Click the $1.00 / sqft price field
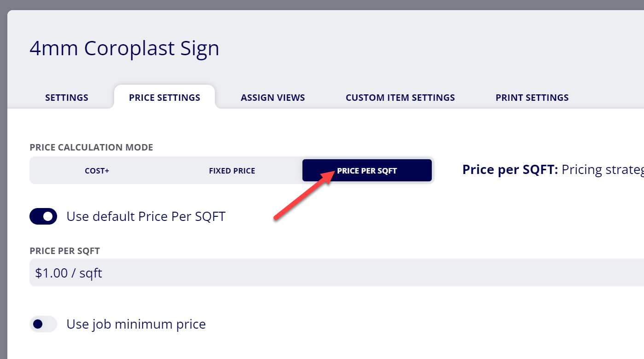 pyautogui.click(x=337, y=272)
